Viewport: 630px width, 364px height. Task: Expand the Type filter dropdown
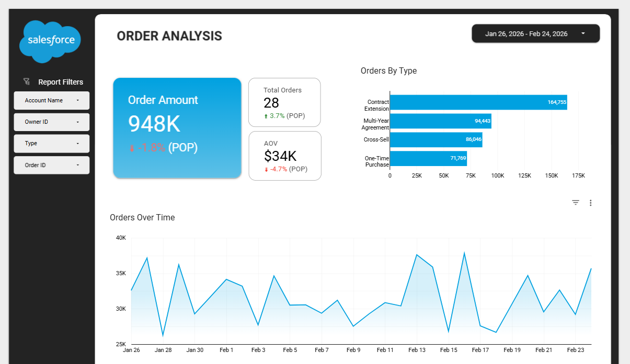[51, 143]
